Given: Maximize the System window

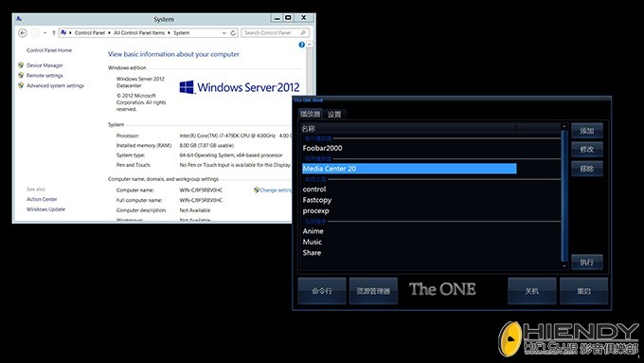Looking at the screenshot, I should (288, 18).
